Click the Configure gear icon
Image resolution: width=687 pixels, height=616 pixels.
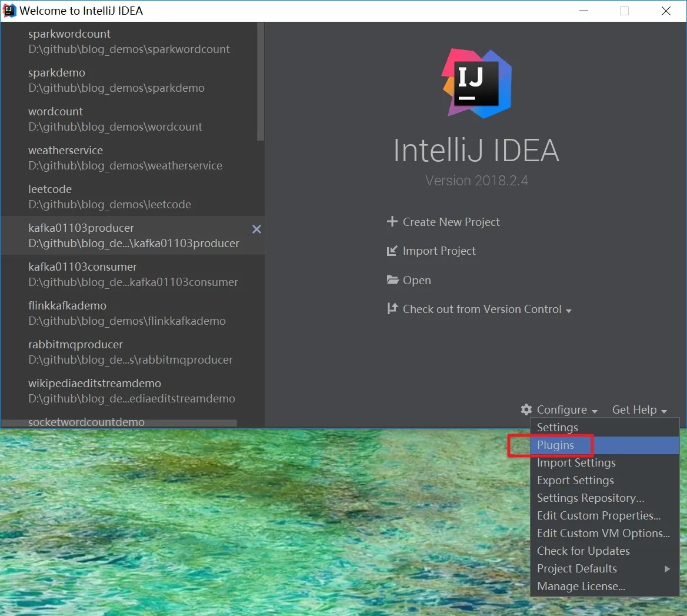tap(526, 409)
